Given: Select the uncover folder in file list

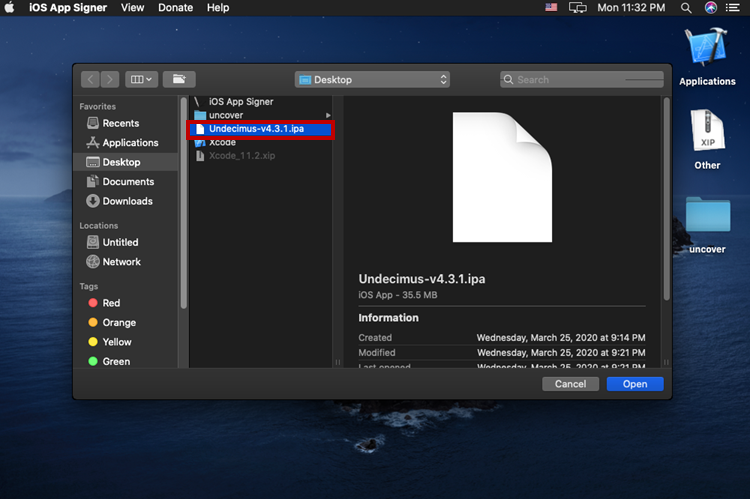Looking at the screenshot, I should [261, 115].
